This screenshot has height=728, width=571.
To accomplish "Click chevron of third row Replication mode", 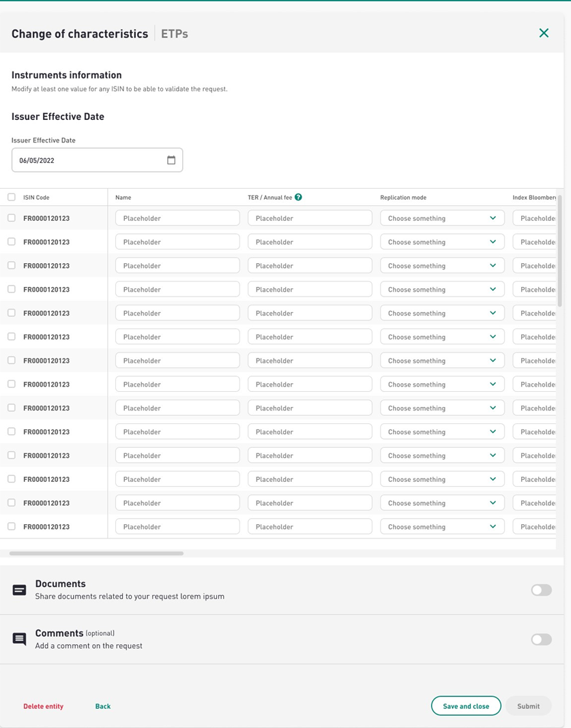I will coord(493,266).
